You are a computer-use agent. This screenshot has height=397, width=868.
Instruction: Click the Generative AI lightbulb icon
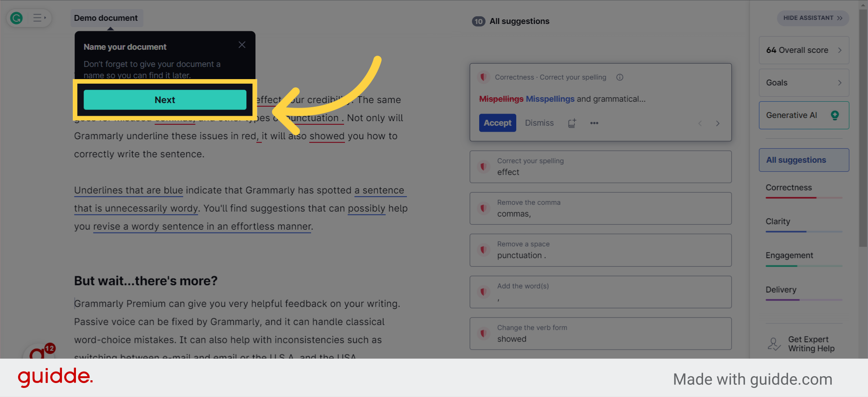tap(835, 115)
